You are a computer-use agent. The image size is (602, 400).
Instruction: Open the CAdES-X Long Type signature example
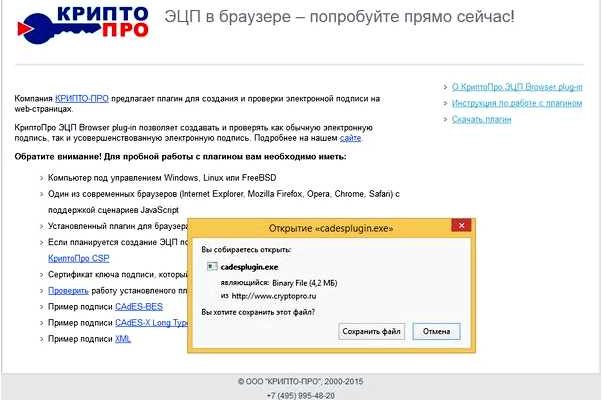point(151,323)
